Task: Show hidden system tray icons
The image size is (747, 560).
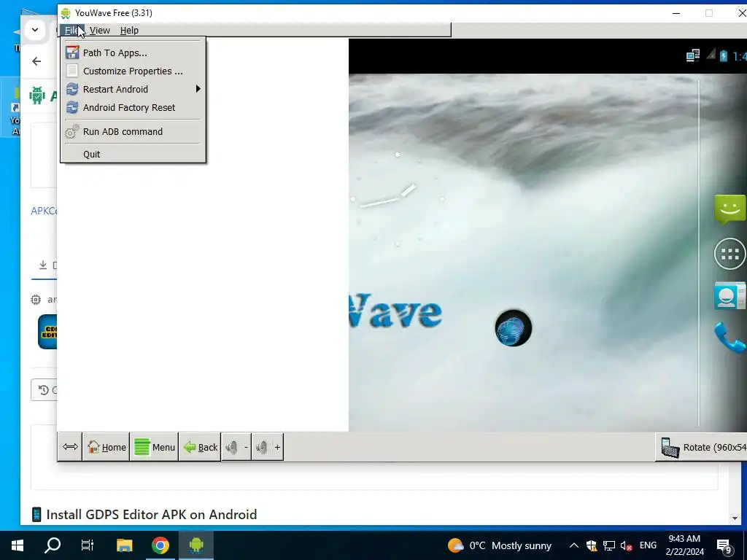Action: pyautogui.click(x=574, y=545)
